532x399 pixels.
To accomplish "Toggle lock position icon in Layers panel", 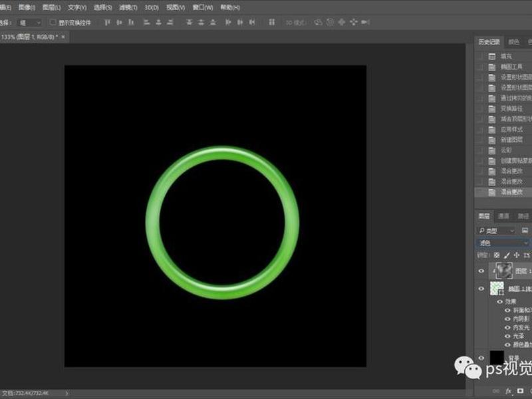I will (x=517, y=255).
